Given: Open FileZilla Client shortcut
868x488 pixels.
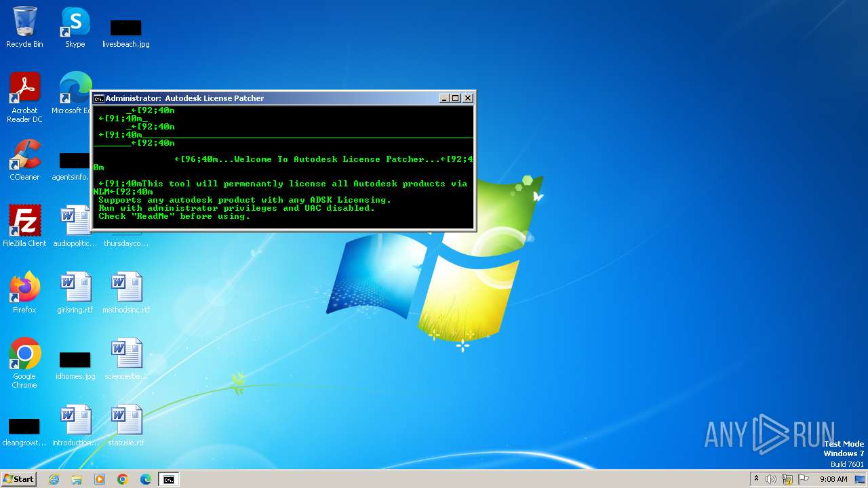Looking at the screenshot, I should pyautogui.click(x=24, y=226).
